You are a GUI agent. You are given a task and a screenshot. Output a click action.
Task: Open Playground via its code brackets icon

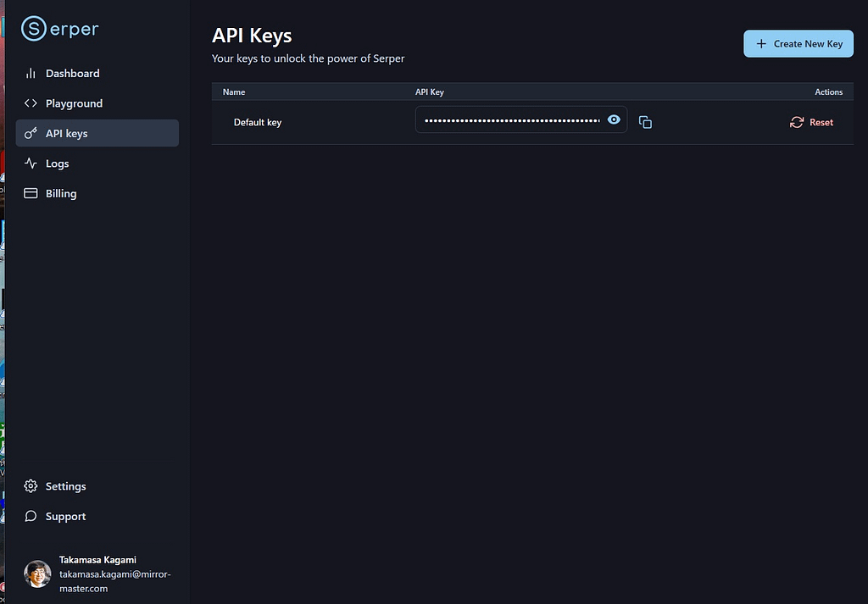(31, 103)
